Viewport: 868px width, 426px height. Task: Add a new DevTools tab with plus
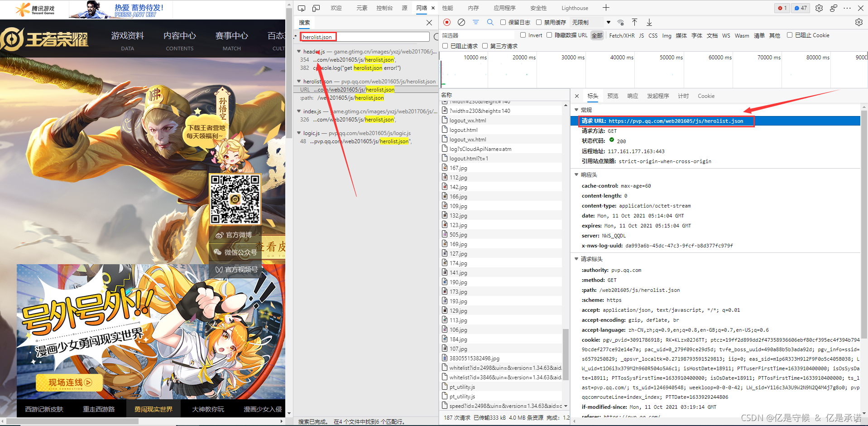tap(606, 8)
